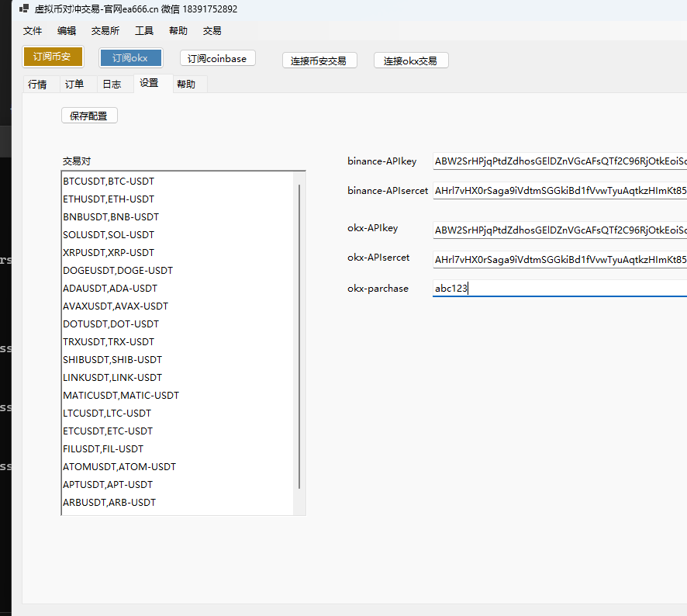Screen dimensions: 687x616
Task: Click the trading pair list scrollbar
Action: (299, 334)
